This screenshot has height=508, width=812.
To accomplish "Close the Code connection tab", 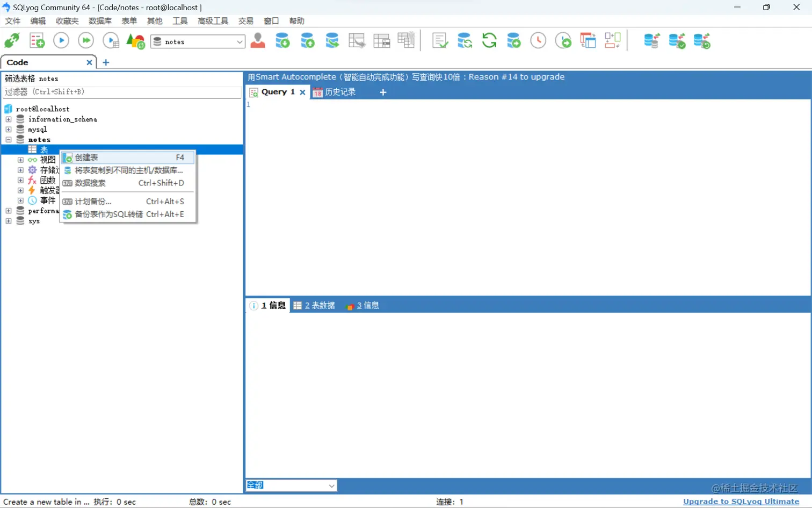I will point(89,62).
